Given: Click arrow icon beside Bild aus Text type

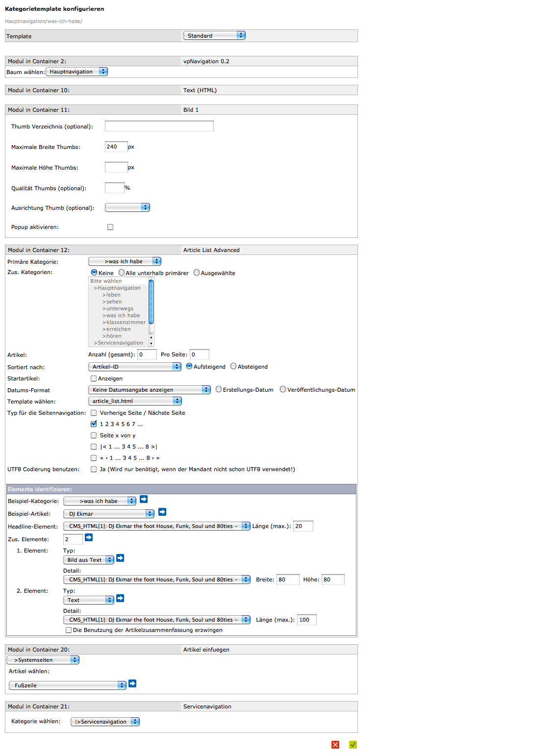Looking at the screenshot, I should [120, 558].
